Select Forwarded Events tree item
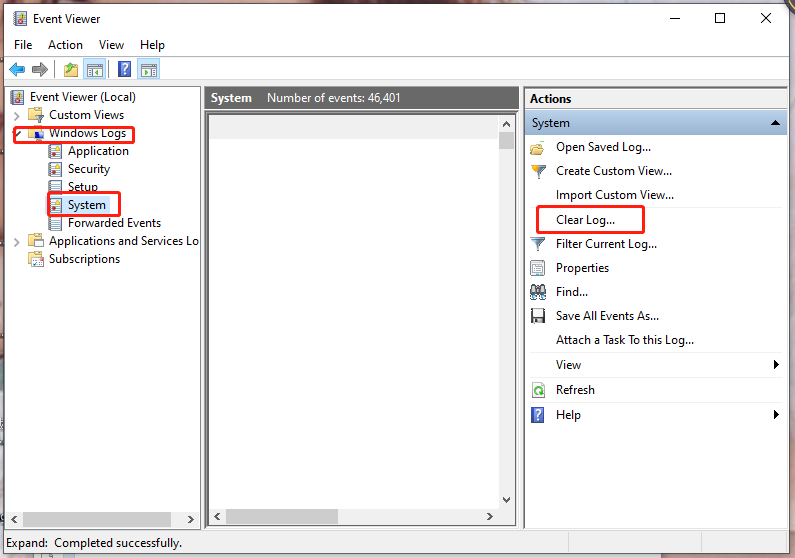 114,223
